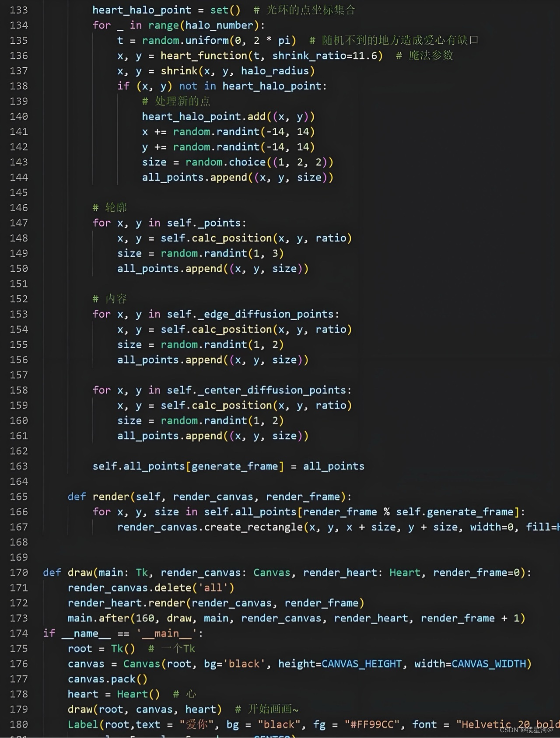Click 'CANVAS_WIDTH' constant on line 176
Viewport: 560px width, 738px height.
pyautogui.click(x=489, y=664)
